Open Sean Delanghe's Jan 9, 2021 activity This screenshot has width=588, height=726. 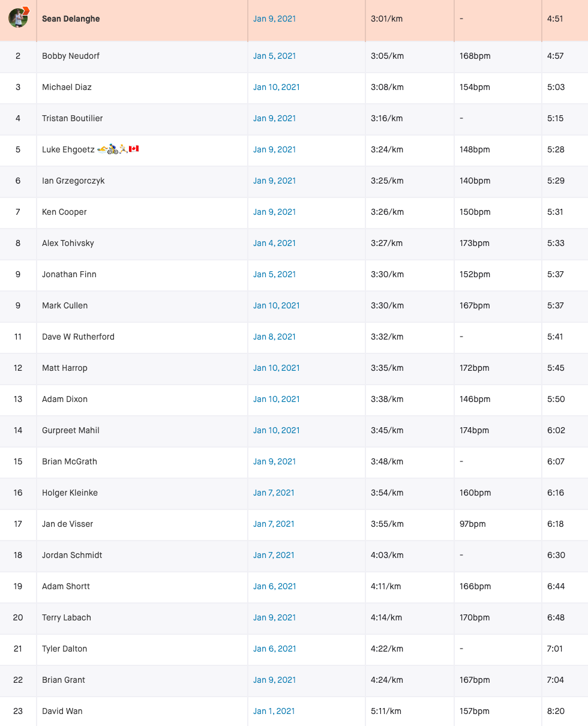274,19
